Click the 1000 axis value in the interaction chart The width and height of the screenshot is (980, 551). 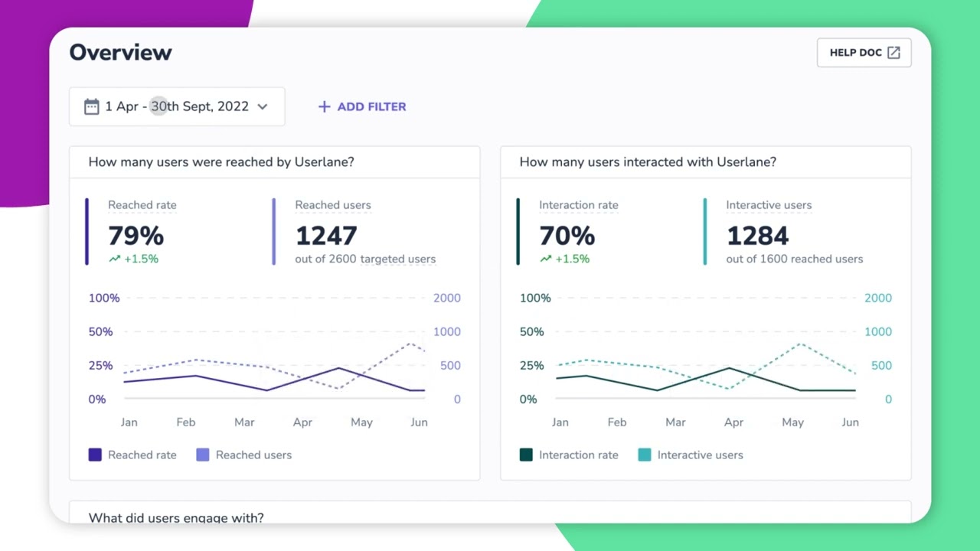tap(878, 331)
